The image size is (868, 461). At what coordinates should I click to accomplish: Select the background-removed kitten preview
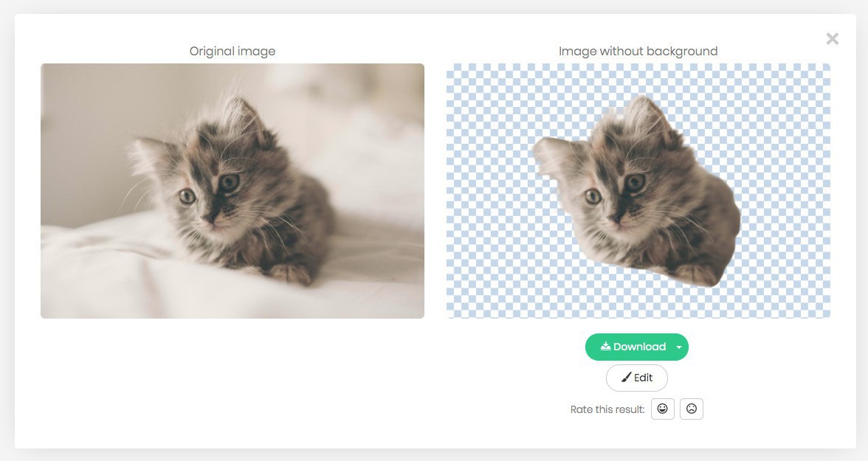click(638, 190)
